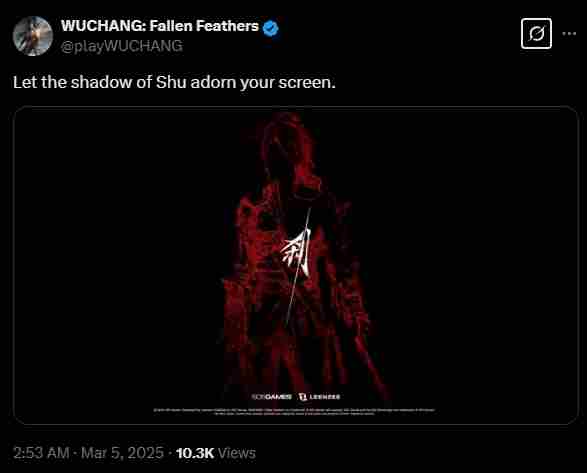Click the Mar 5, 2025 post date
587x473 pixels.
click(x=122, y=453)
